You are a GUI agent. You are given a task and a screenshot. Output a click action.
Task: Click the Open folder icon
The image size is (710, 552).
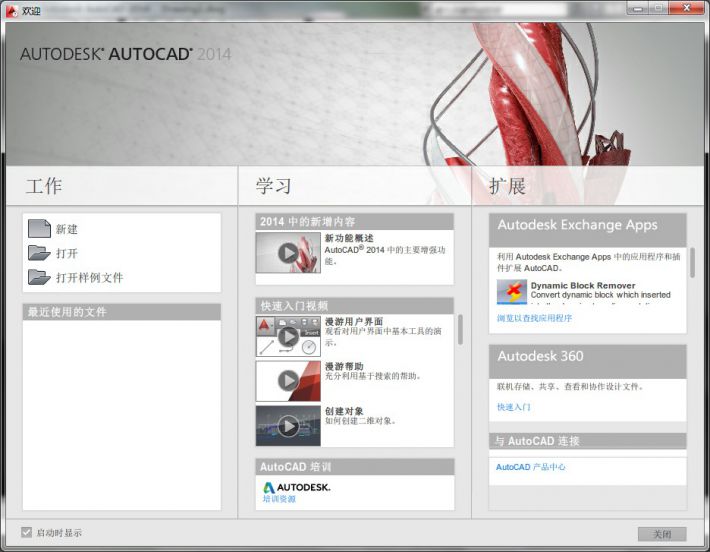pos(39,253)
